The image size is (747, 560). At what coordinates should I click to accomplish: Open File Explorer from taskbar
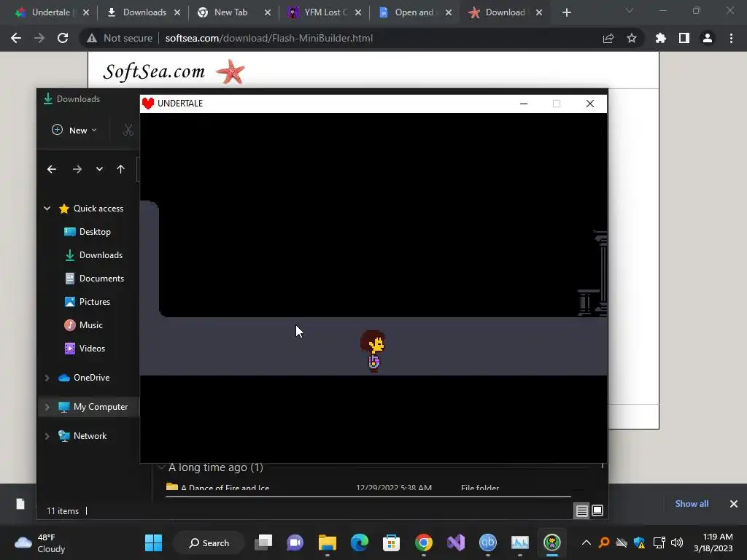click(328, 542)
